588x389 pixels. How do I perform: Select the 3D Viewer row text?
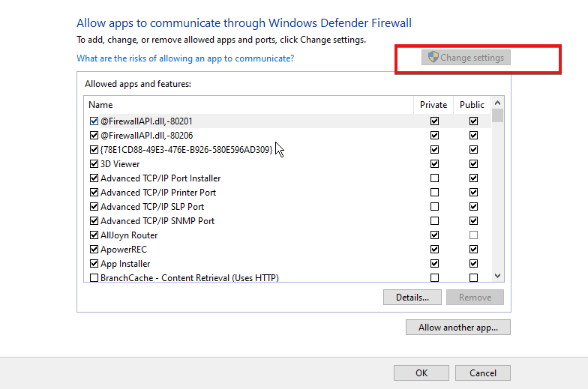pos(120,163)
